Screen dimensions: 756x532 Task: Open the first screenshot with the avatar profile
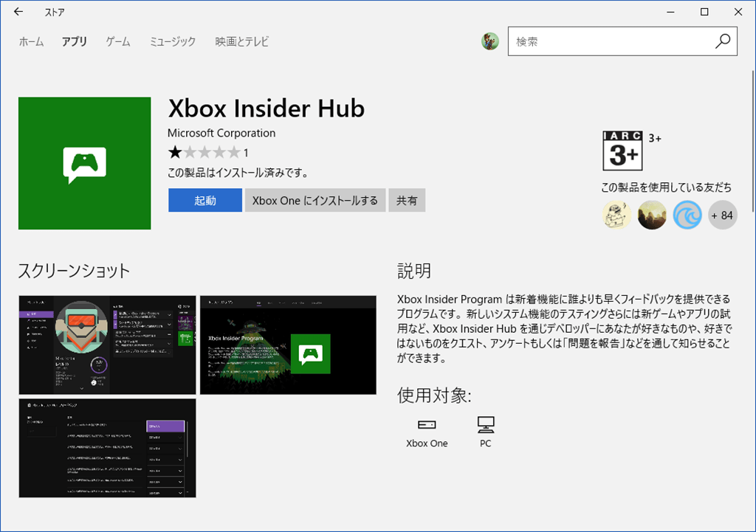pyautogui.click(x=108, y=345)
